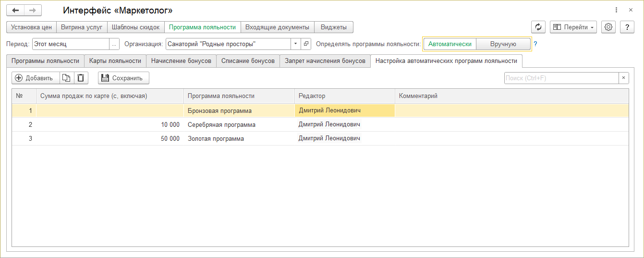Viewport: 644px width, 258px height.
Task: Delete row using the trash icon
Action: click(x=81, y=78)
